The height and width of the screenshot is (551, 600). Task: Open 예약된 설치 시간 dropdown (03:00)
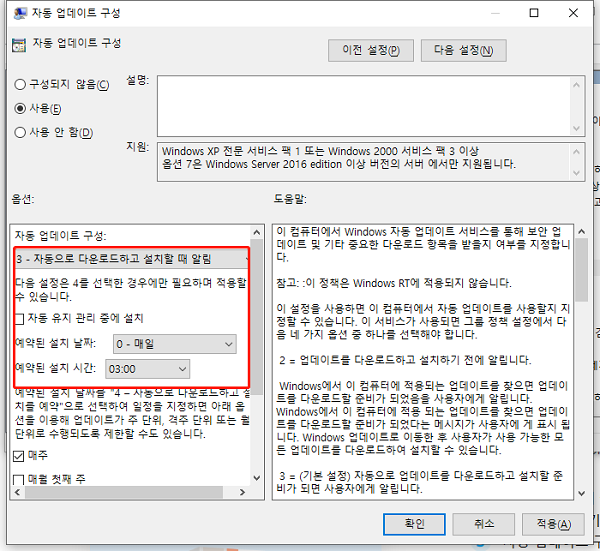[x=147, y=369]
